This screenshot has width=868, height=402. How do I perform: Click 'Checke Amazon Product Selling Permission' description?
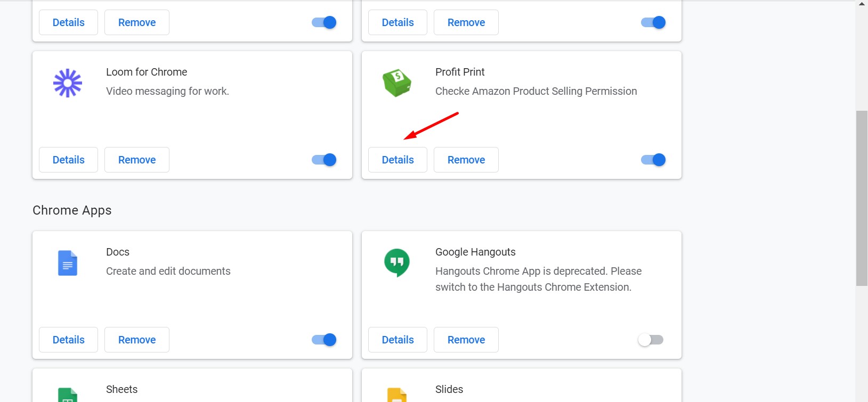coord(536,91)
